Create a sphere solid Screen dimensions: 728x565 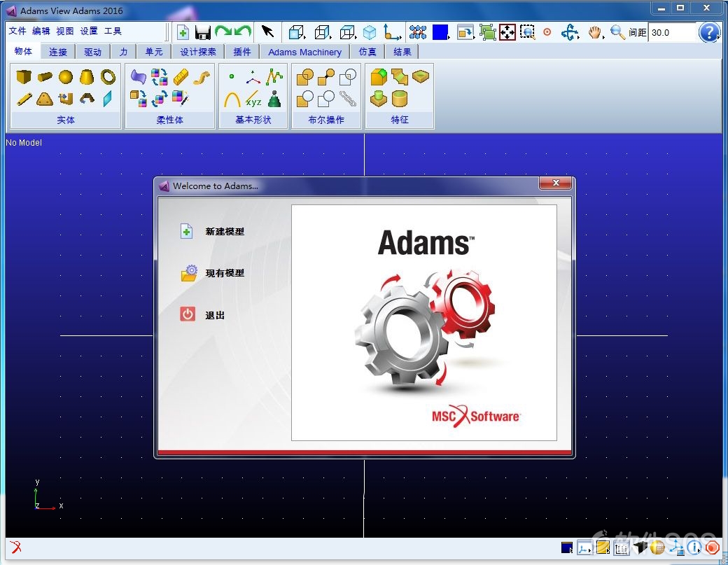tap(66, 76)
